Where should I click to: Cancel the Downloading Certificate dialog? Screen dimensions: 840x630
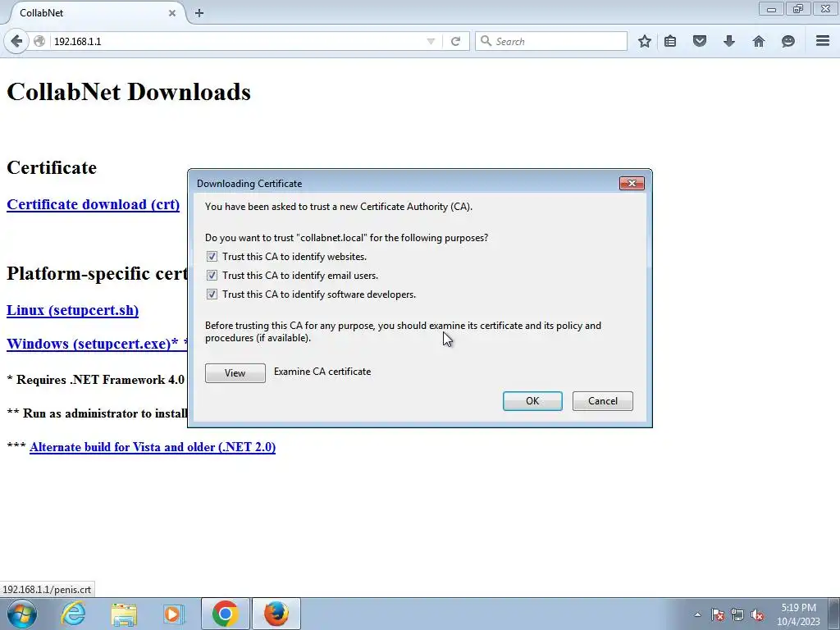(603, 400)
